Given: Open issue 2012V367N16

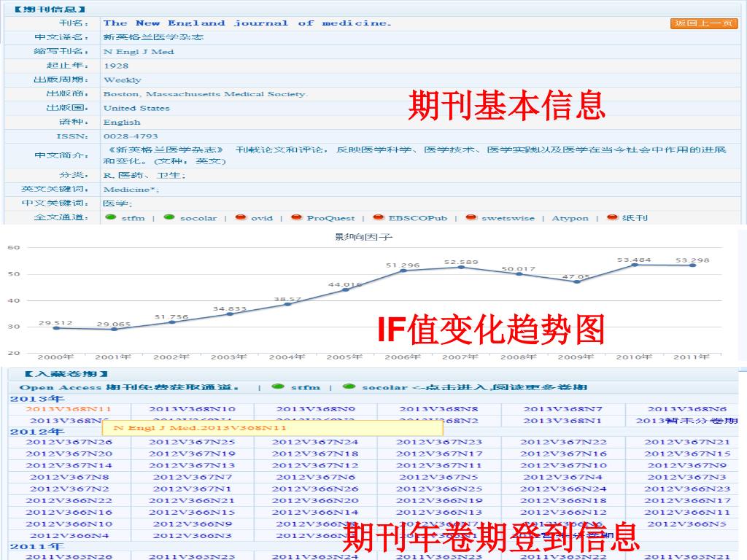Looking at the screenshot, I should [x=563, y=454].
